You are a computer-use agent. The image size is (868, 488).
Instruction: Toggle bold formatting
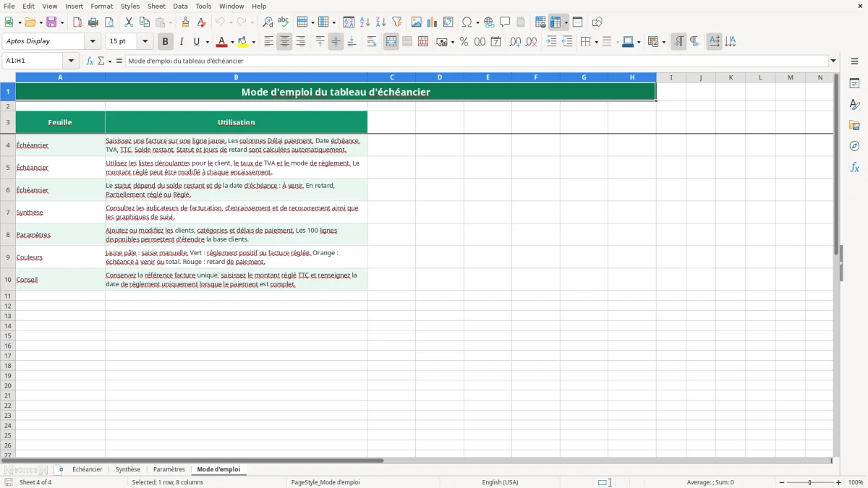tap(165, 42)
